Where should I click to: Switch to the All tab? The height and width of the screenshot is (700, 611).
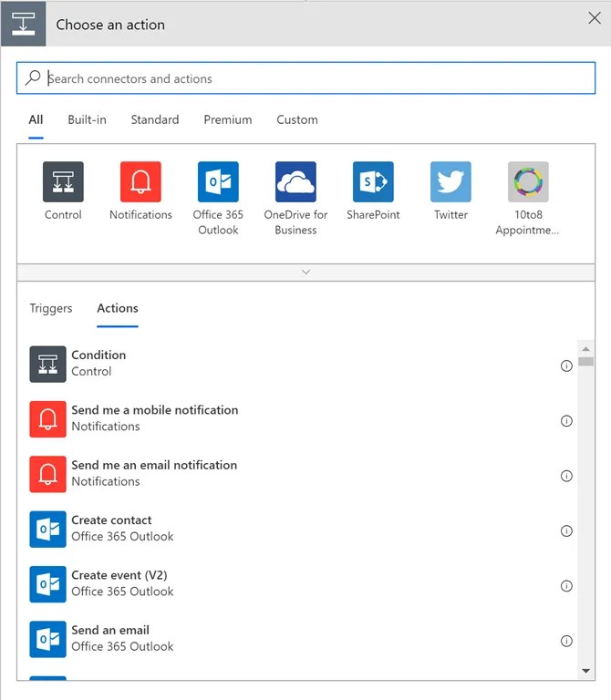36,119
